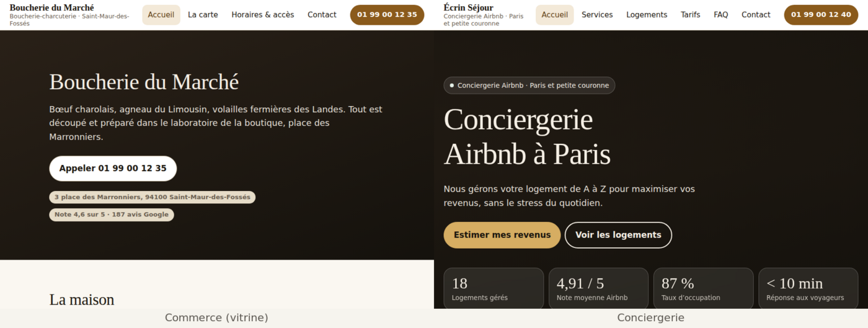Click the Commerce (vitrine) caption label

coord(216,317)
